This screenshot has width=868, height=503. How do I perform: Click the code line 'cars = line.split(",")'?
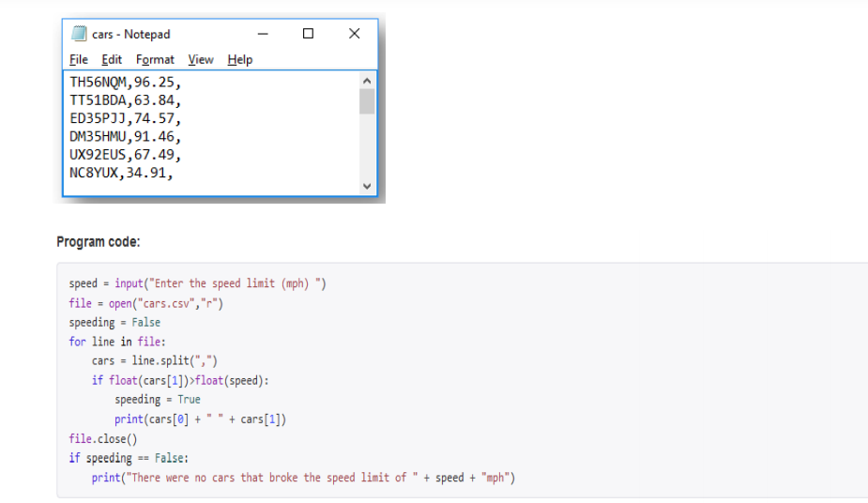(x=155, y=360)
